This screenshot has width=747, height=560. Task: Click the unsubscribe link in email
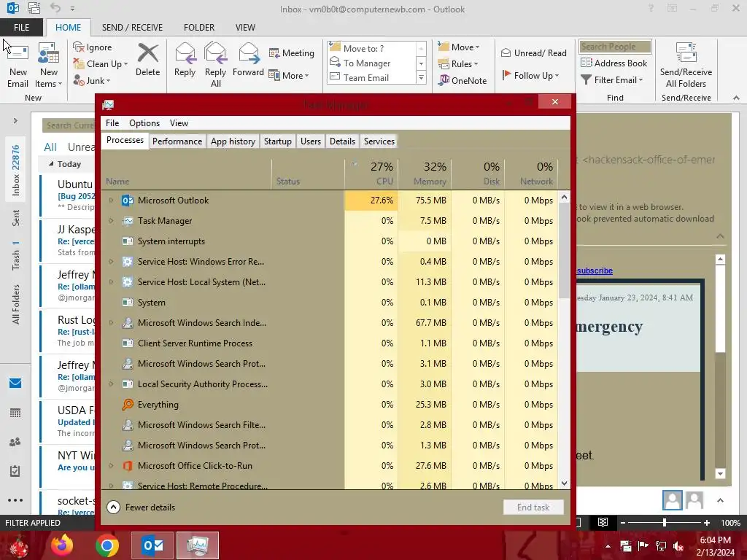tap(595, 271)
